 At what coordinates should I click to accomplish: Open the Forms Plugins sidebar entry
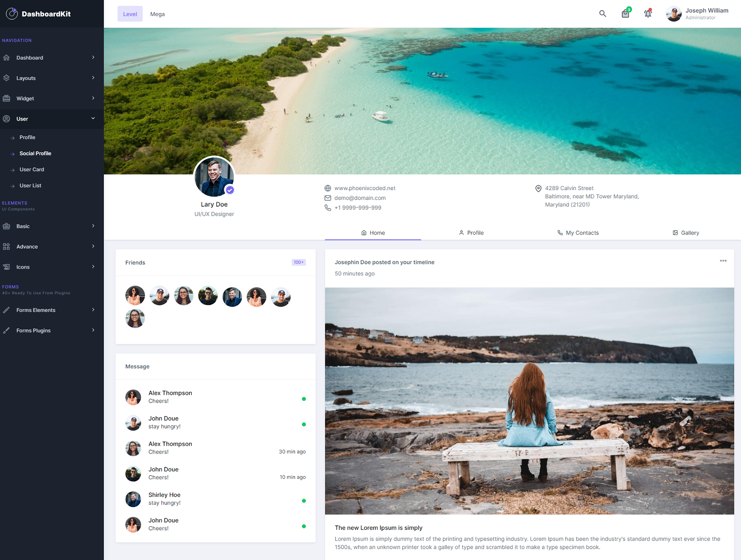33,330
